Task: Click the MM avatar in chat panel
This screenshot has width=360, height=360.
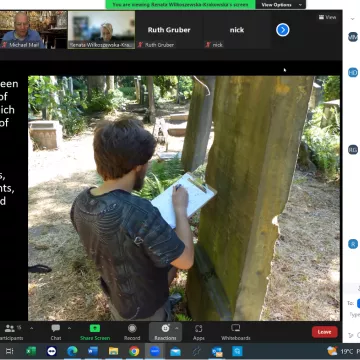Action: (353, 37)
